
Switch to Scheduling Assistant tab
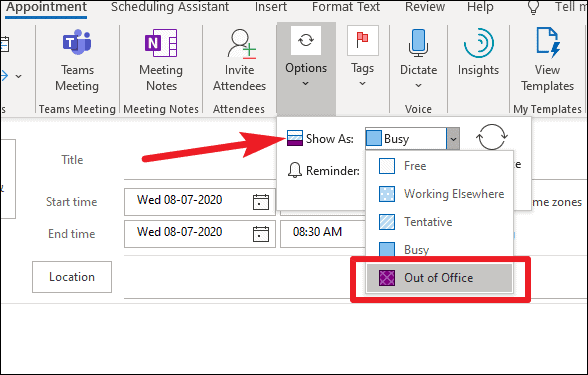tap(170, 7)
